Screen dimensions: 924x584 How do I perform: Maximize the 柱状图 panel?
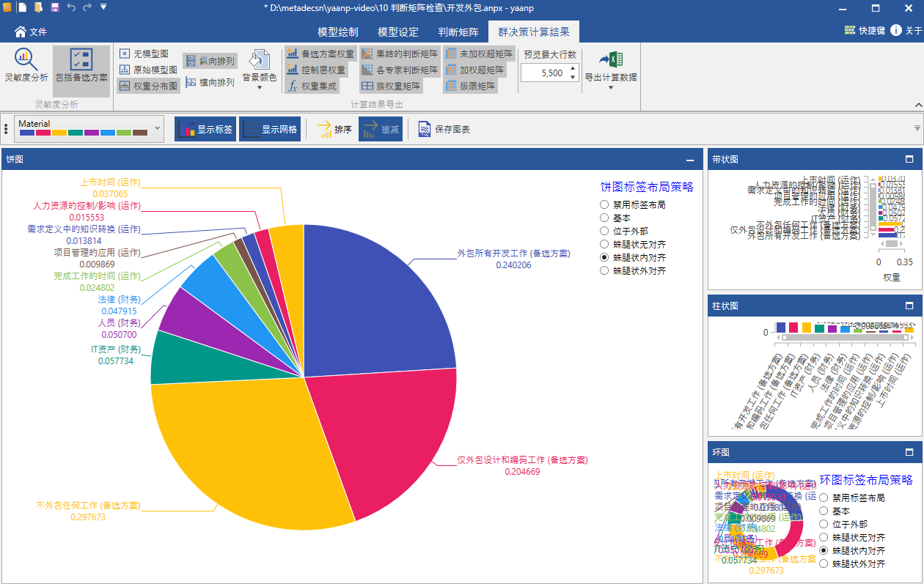pyautogui.click(x=909, y=306)
